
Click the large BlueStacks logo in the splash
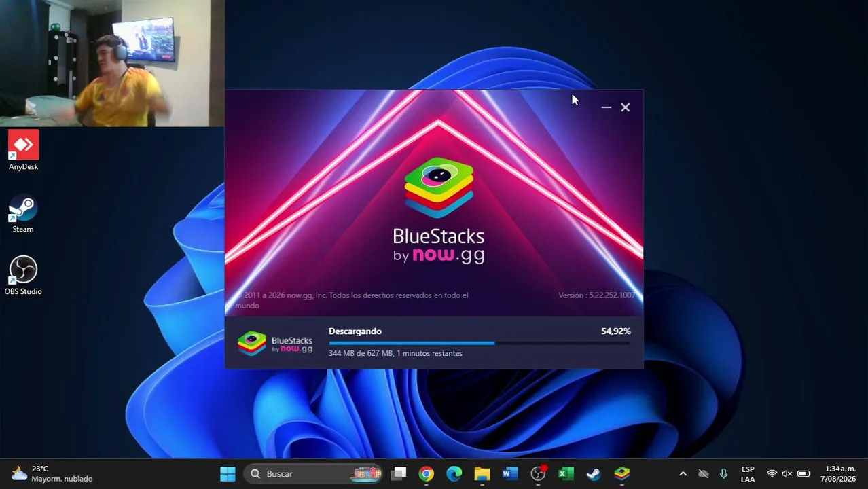[439, 211]
